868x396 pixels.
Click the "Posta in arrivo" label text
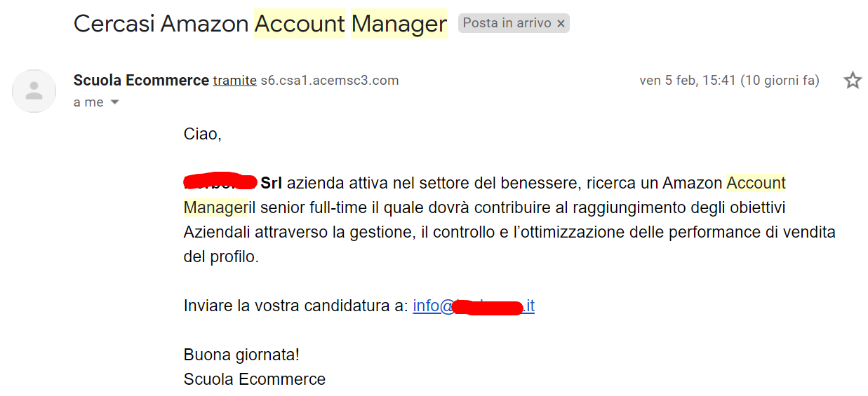(507, 23)
